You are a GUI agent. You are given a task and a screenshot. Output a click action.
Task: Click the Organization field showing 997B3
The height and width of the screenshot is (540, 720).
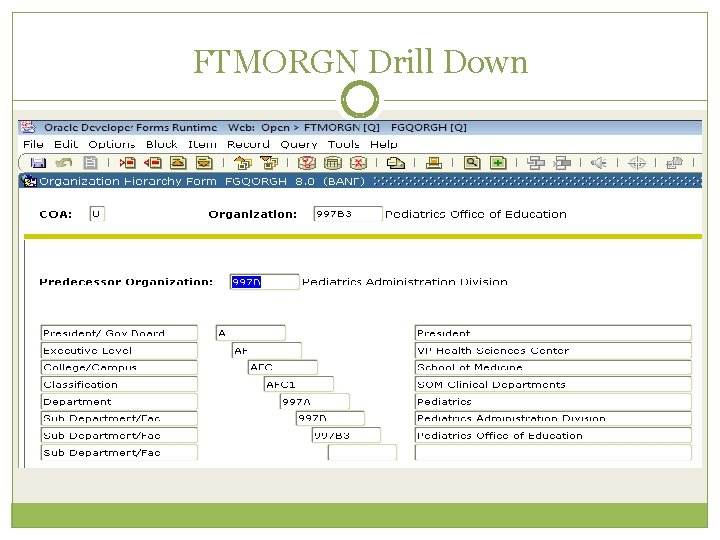click(348, 214)
